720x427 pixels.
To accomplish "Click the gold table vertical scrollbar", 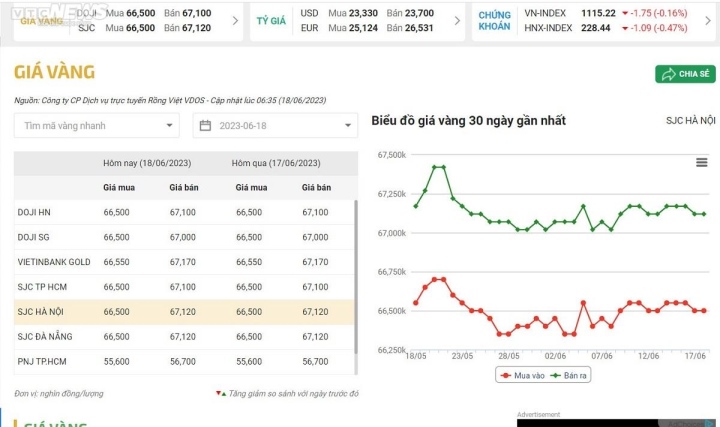I will click(356, 277).
